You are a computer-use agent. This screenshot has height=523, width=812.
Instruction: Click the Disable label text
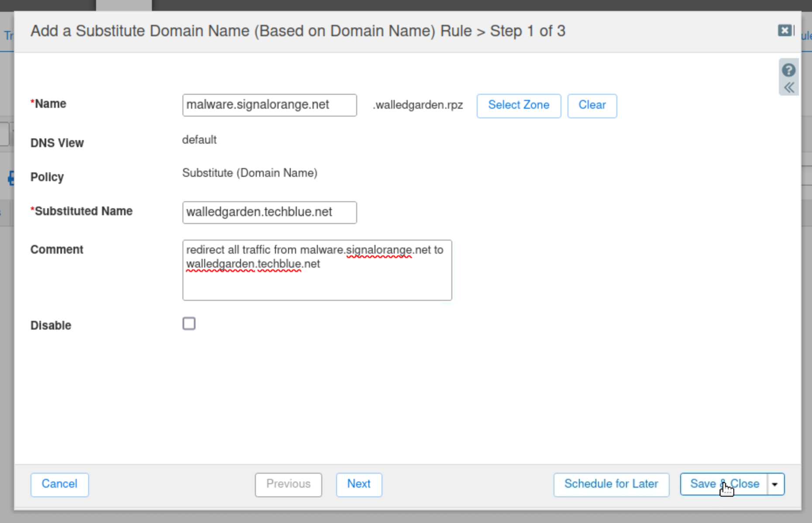coord(51,325)
